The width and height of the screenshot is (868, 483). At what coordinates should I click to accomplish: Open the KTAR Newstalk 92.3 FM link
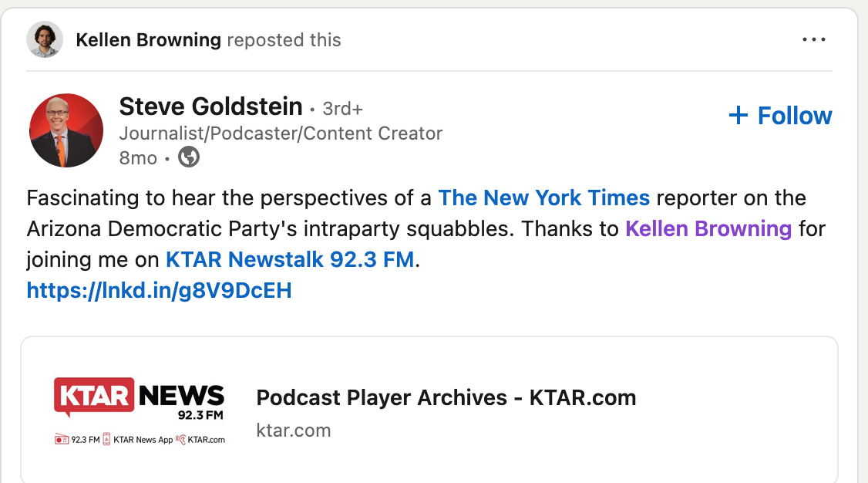[x=290, y=259]
